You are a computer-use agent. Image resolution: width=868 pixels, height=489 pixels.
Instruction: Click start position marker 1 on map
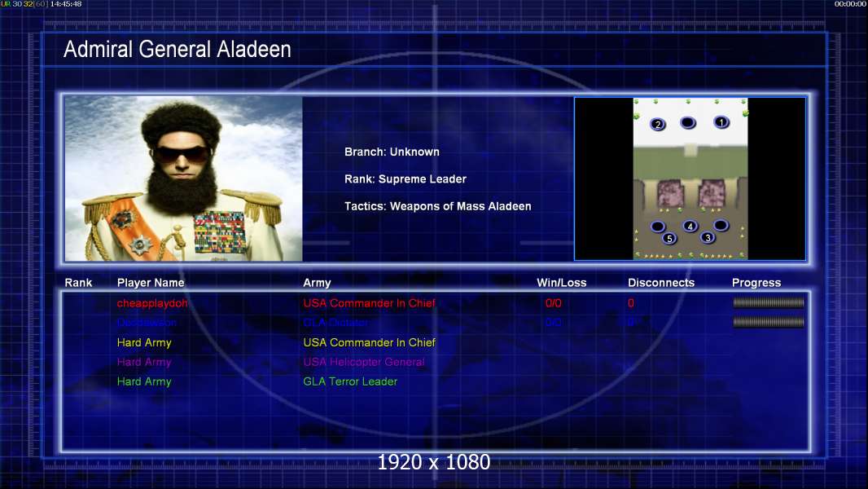[x=721, y=122]
